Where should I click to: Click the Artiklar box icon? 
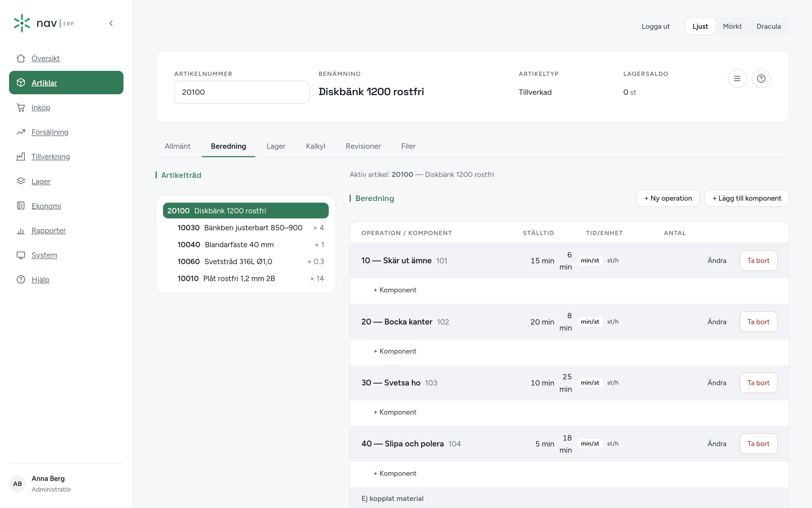[21, 83]
